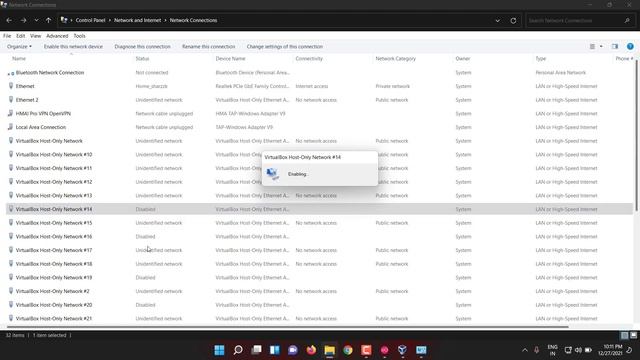Select VirtualBox Host-Only Network #21
This screenshot has height=360, width=640.
(320, 319)
